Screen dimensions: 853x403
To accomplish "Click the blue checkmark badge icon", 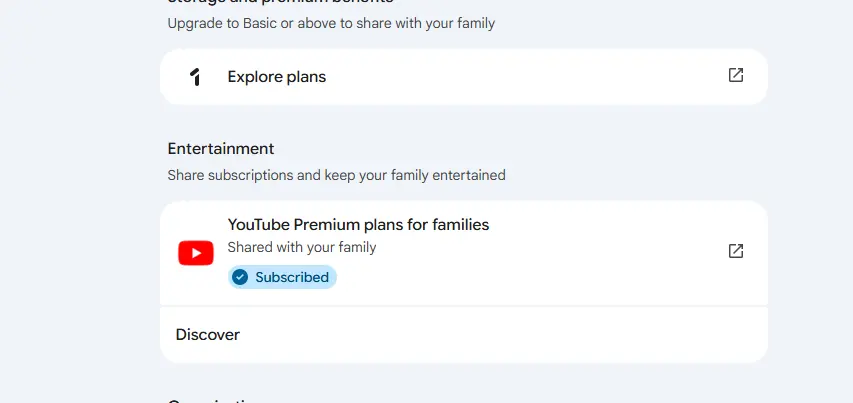I will (240, 277).
